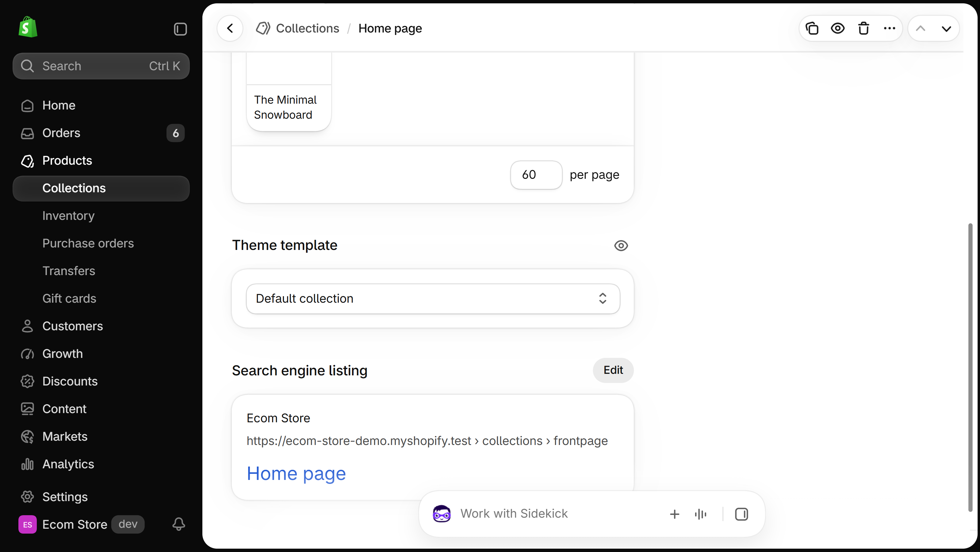
Task: Click Edit for search engine listing
Action: pos(613,370)
